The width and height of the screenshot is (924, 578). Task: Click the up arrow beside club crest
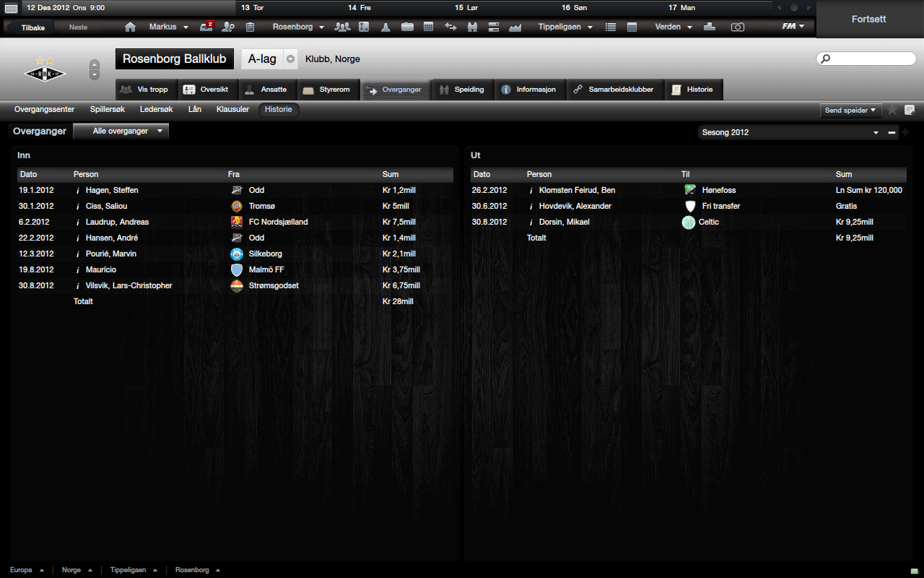95,65
